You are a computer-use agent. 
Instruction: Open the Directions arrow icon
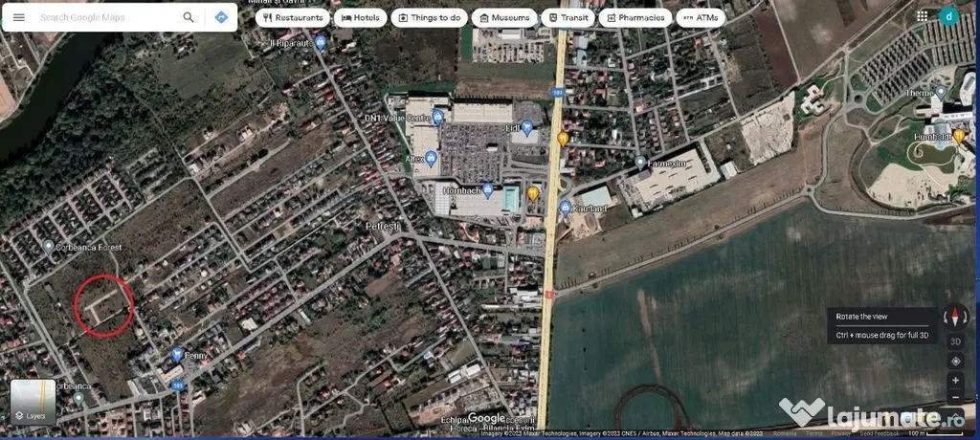click(x=221, y=17)
